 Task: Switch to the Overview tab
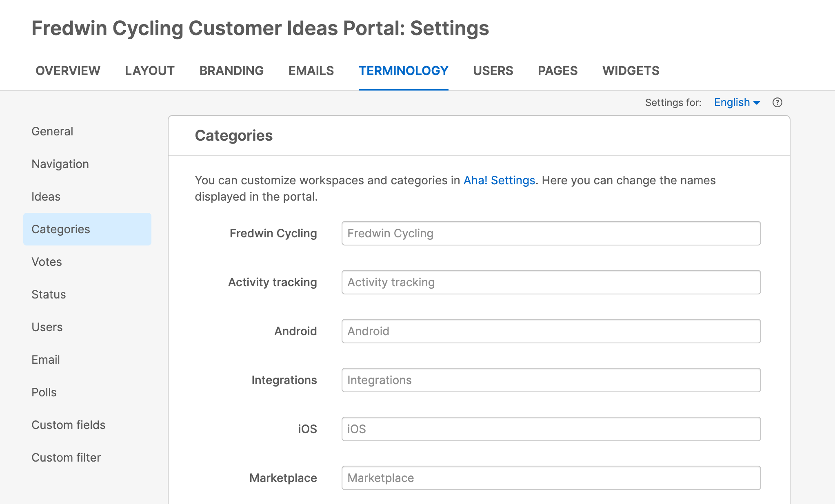pyautogui.click(x=68, y=71)
